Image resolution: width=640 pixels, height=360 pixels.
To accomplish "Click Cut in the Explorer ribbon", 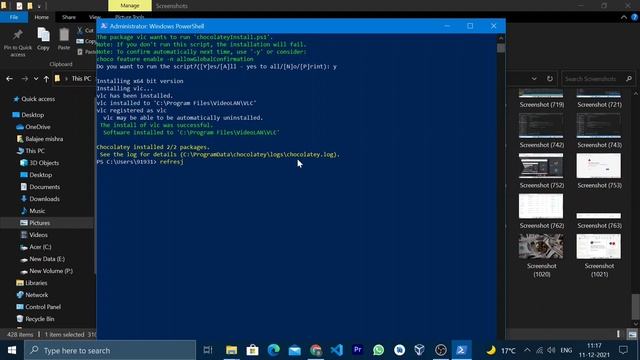I will coord(85,30).
